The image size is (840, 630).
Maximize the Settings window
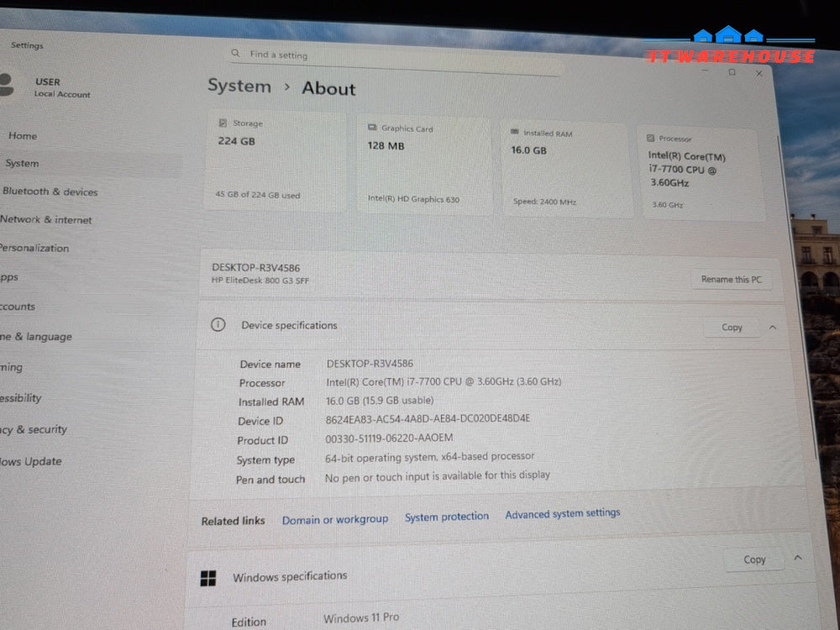[x=732, y=71]
